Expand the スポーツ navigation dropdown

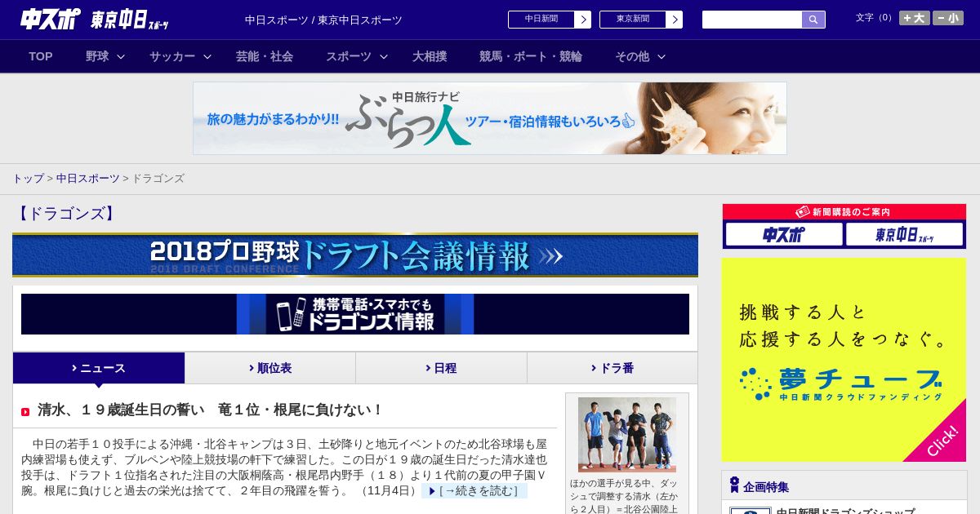pos(357,56)
